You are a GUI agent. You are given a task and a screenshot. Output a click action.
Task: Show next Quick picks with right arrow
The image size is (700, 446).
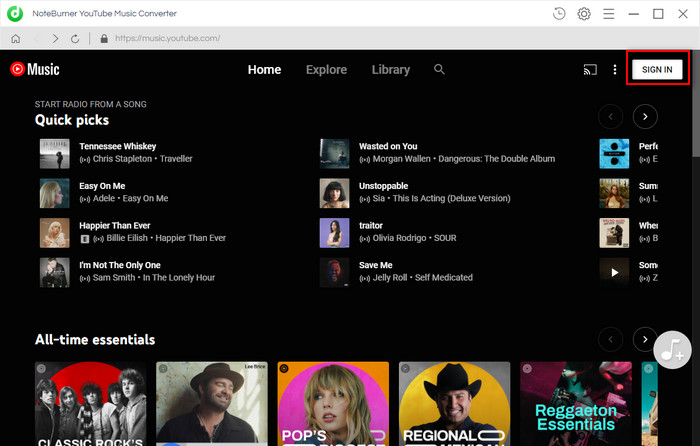pyautogui.click(x=645, y=117)
